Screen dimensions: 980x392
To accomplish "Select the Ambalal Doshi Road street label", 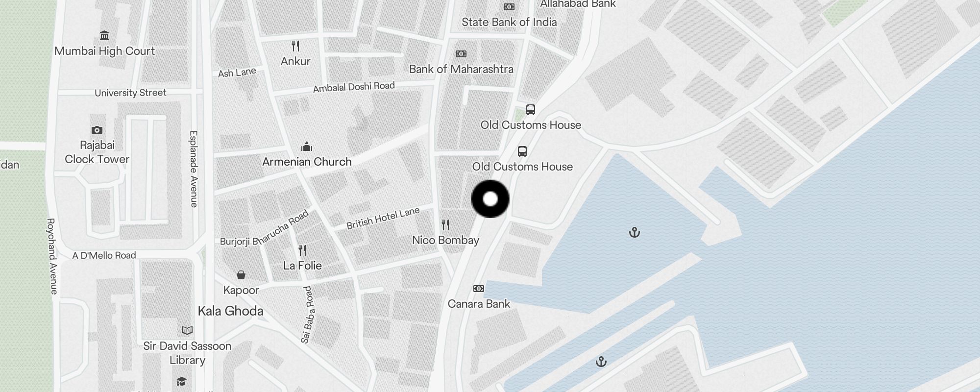I will tap(354, 87).
